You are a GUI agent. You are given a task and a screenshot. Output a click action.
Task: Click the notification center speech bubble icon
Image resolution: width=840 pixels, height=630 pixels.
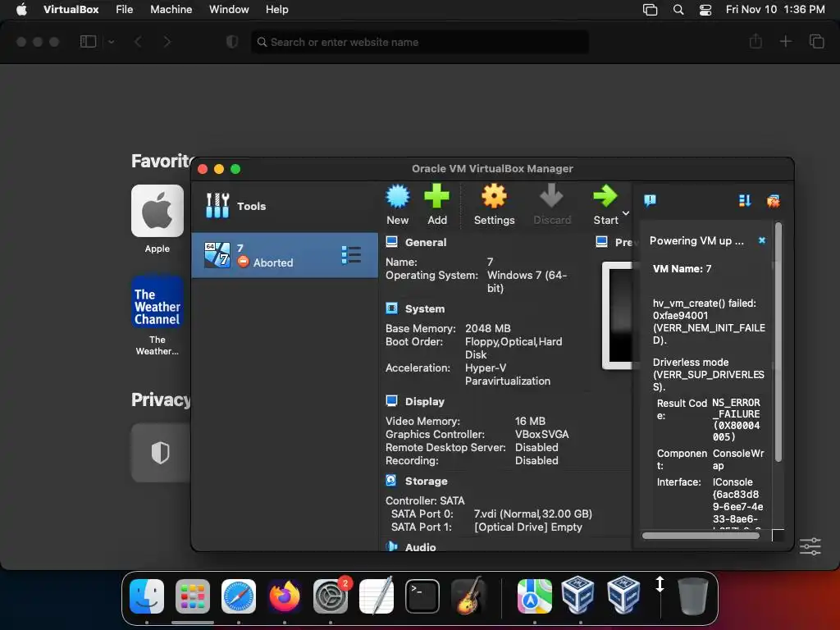pos(650,200)
